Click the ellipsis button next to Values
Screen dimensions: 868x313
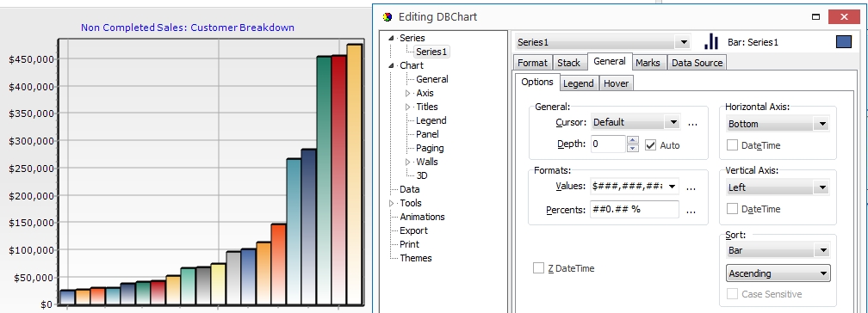[691, 188]
